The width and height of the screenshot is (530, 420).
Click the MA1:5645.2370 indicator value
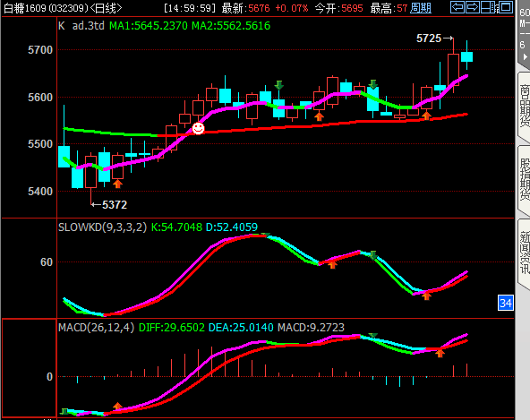[149, 26]
